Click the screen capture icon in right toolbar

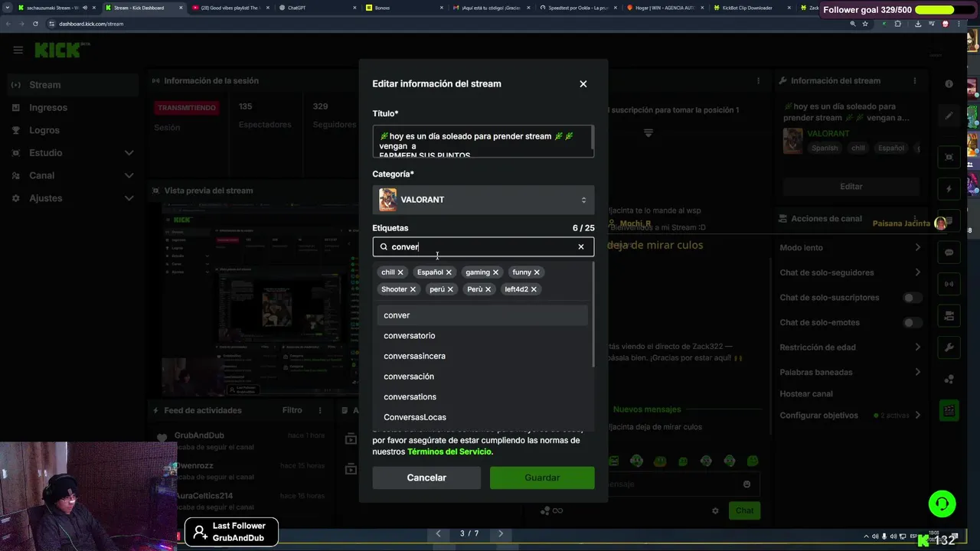point(949,158)
